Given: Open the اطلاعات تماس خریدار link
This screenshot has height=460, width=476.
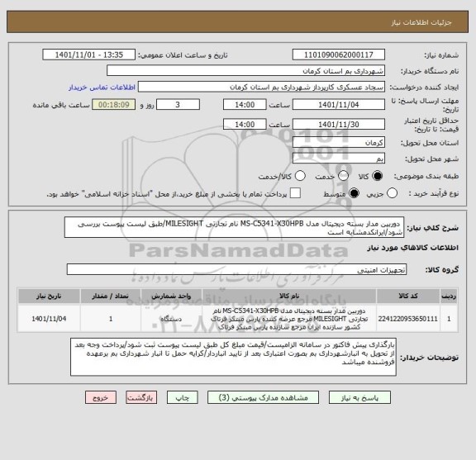Looking at the screenshot, I should [x=102, y=88].
